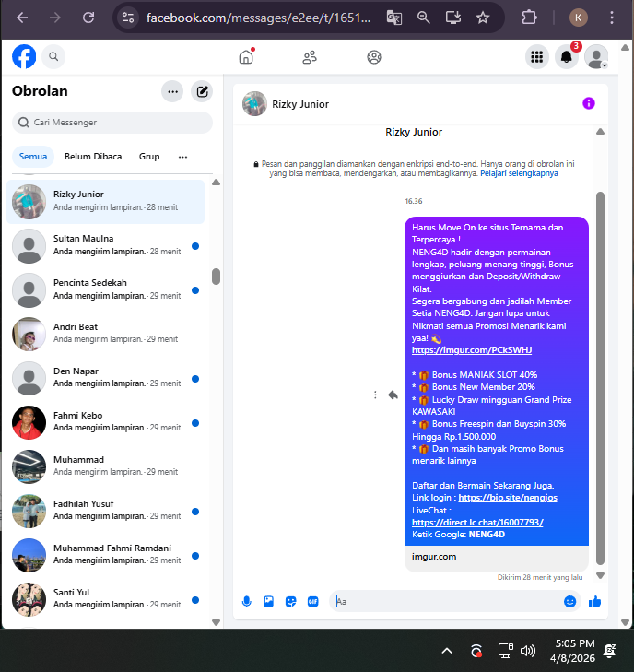Click the voice clip microphone icon
Viewport: 634px width, 672px height.
tap(247, 602)
